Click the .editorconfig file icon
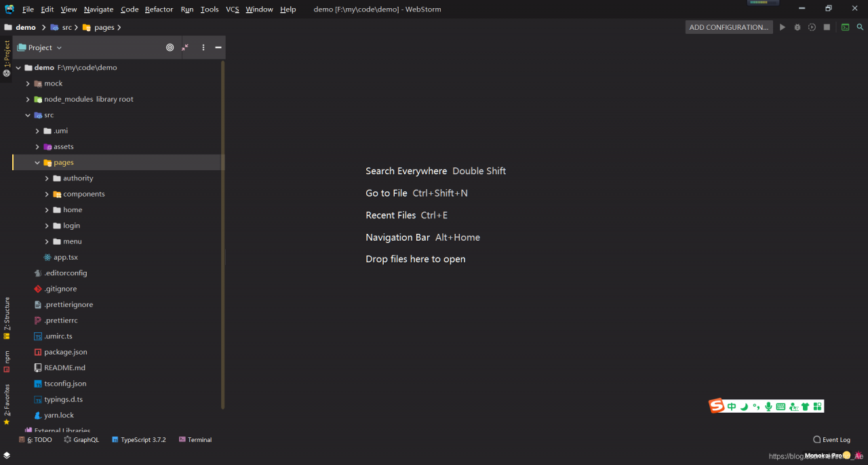Image resolution: width=868 pixels, height=465 pixels. 38,273
